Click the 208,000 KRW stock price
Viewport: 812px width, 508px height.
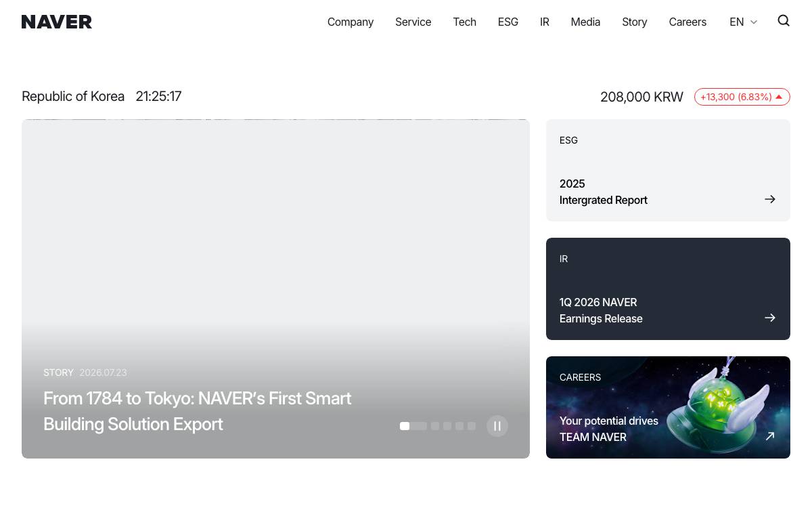click(x=641, y=97)
